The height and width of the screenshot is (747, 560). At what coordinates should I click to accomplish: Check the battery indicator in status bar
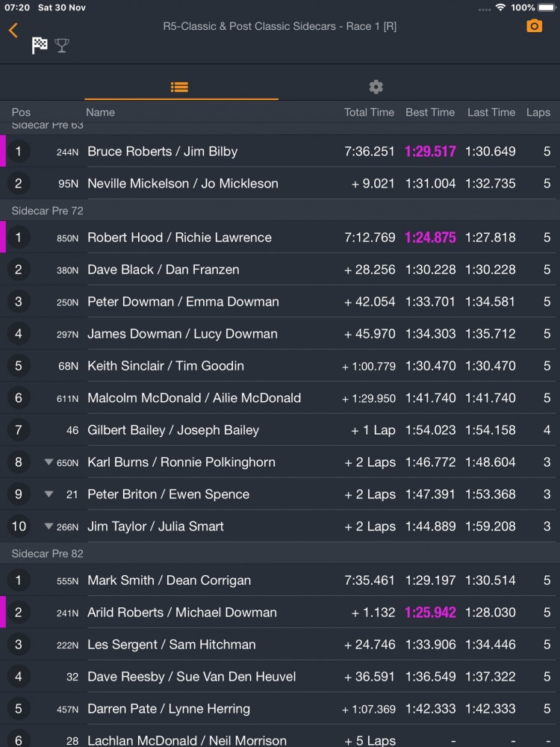click(547, 7)
